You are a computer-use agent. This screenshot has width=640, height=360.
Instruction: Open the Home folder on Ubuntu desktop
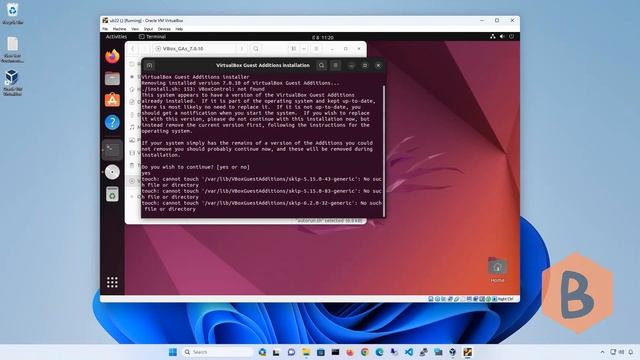pyautogui.click(x=497, y=270)
